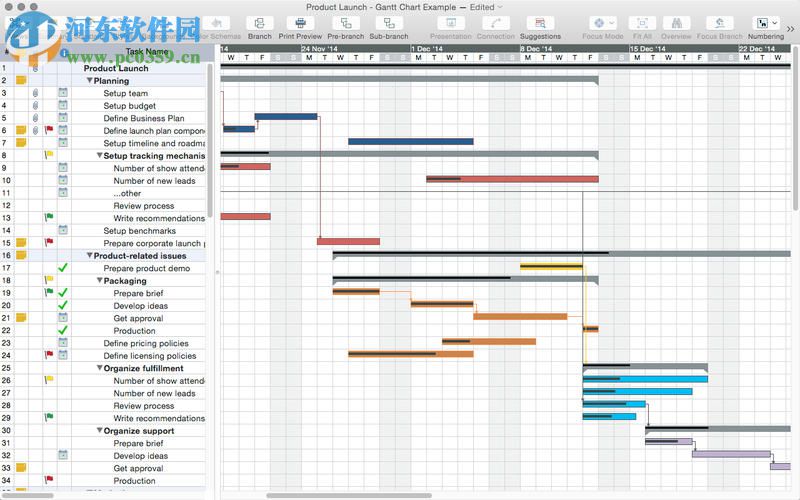Screen dimensions: 800x500
Task: Click the vertical scrollbar at Gantt right edge
Action: click(795, 129)
